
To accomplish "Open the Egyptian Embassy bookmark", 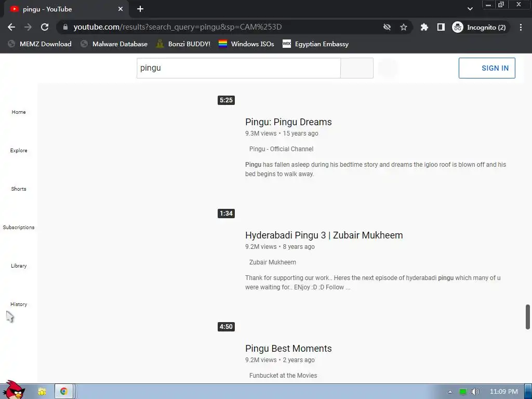I will coord(315,44).
